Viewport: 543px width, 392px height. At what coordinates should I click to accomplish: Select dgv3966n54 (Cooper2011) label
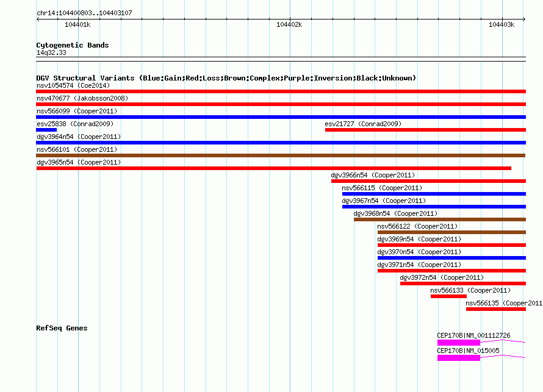[x=373, y=175]
